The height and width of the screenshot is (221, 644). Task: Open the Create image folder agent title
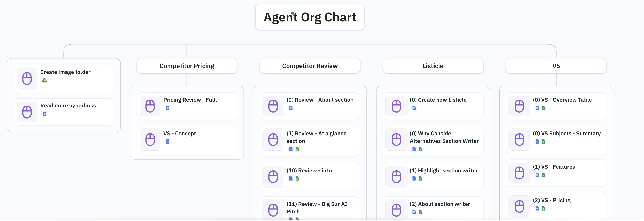click(x=65, y=72)
